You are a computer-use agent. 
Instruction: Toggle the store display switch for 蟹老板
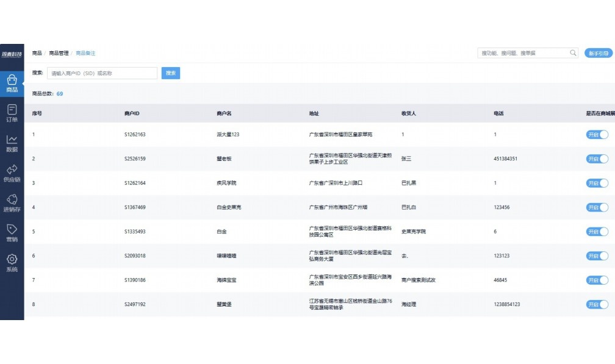coord(598,159)
